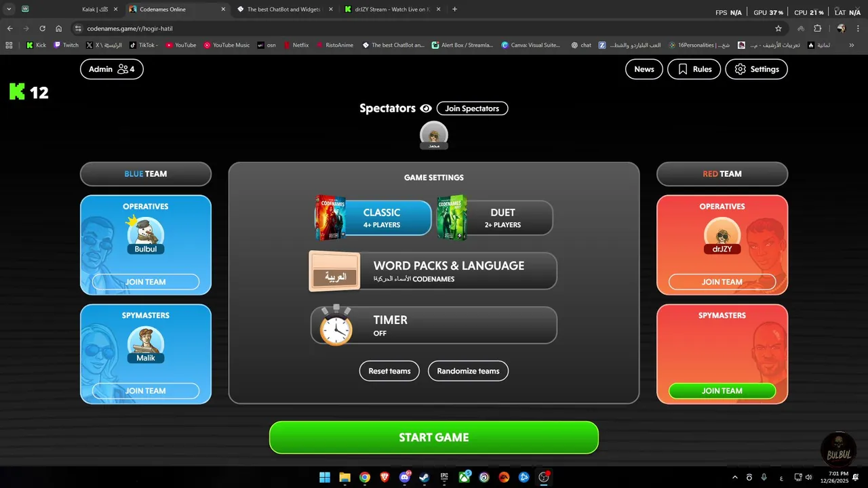The height and width of the screenshot is (488, 868).
Task: Open the News page
Action: pyautogui.click(x=644, y=69)
